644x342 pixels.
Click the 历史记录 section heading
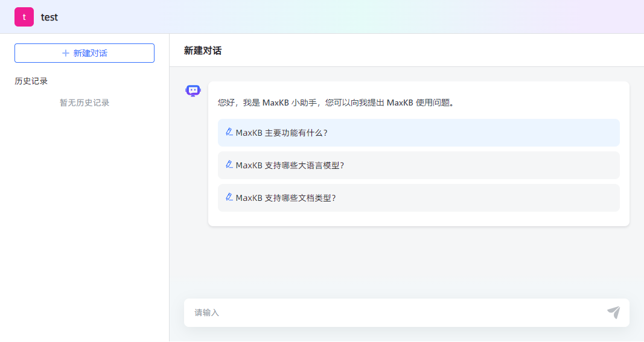click(x=31, y=81)
